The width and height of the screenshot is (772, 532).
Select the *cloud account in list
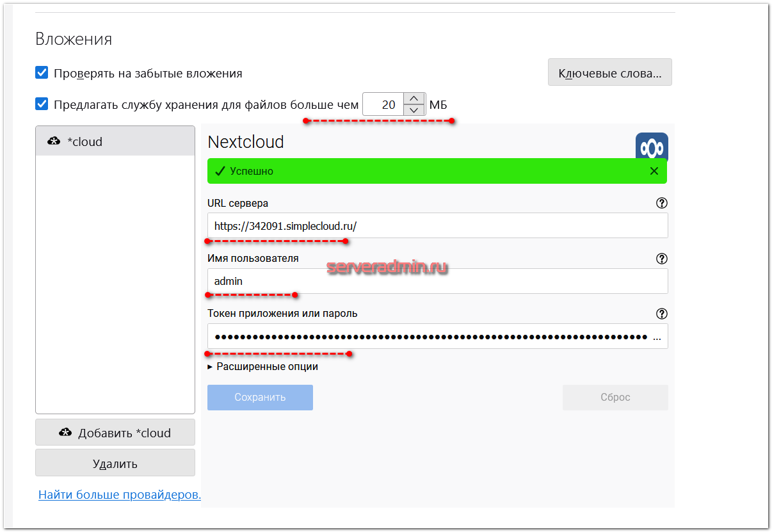click(115, 141)
